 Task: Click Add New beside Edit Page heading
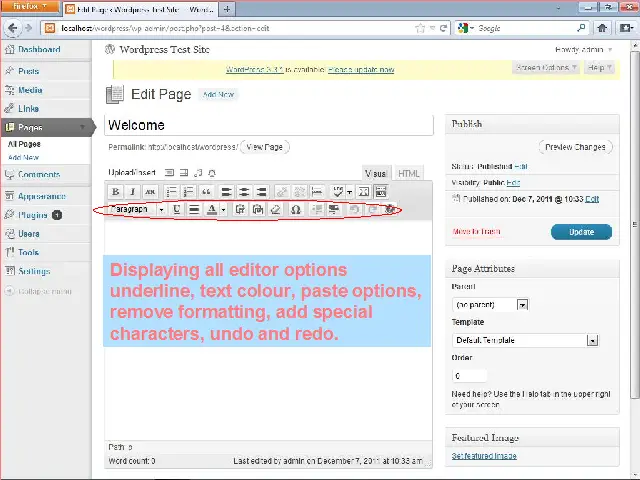[218, 94]
